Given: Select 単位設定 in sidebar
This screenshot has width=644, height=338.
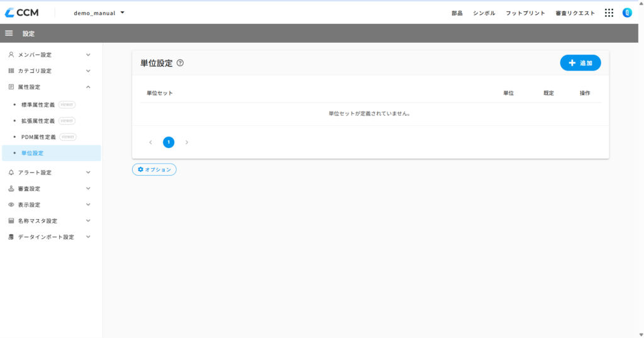Looking at the screenshot, I should 52,153.
